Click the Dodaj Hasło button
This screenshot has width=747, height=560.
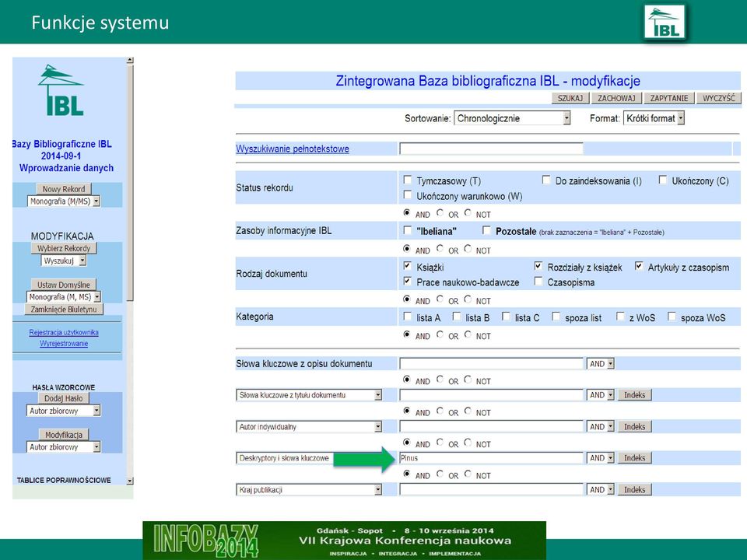tap(64, 398)
